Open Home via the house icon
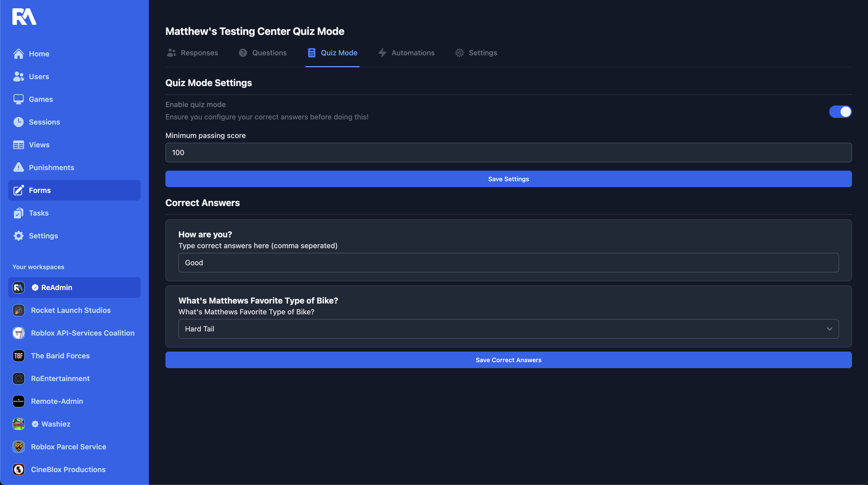 pos(19,54)
